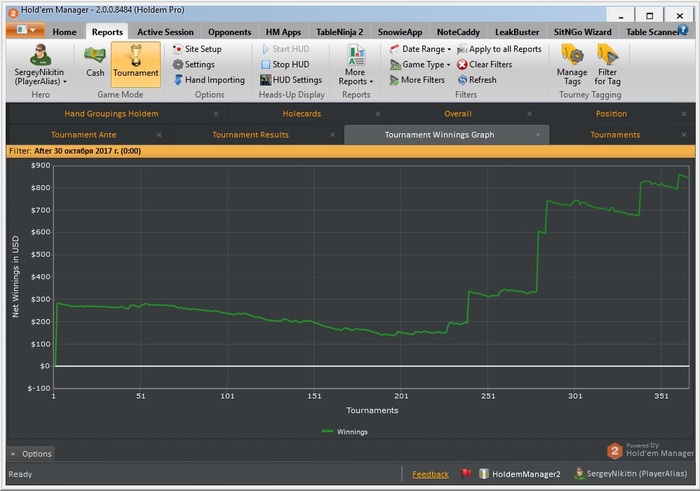Select Tournament game mode icon
700x491 pixels.
coord(135,61)
